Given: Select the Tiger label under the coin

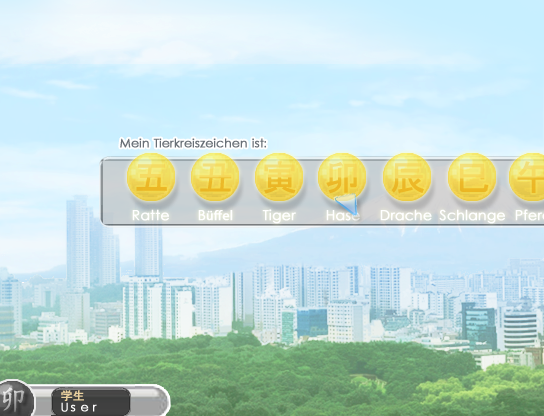Looking at the screenshot, I should click(x=279, y=216).
